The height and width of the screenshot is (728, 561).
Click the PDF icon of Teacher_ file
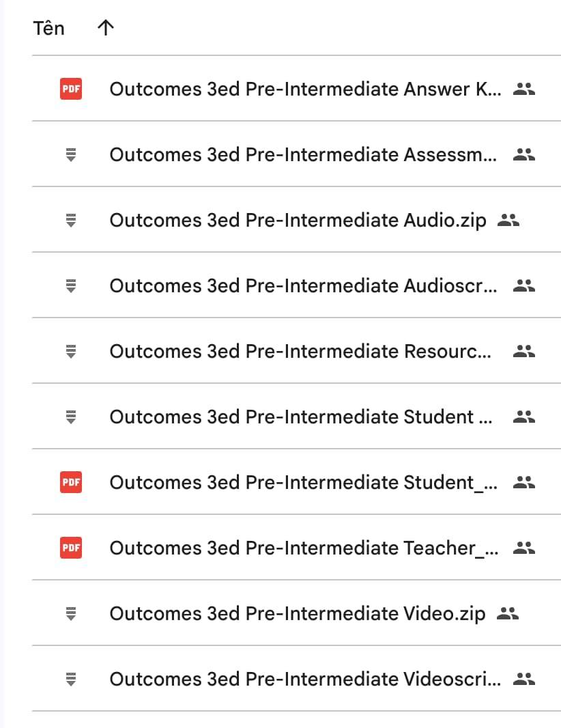[71, 548]
